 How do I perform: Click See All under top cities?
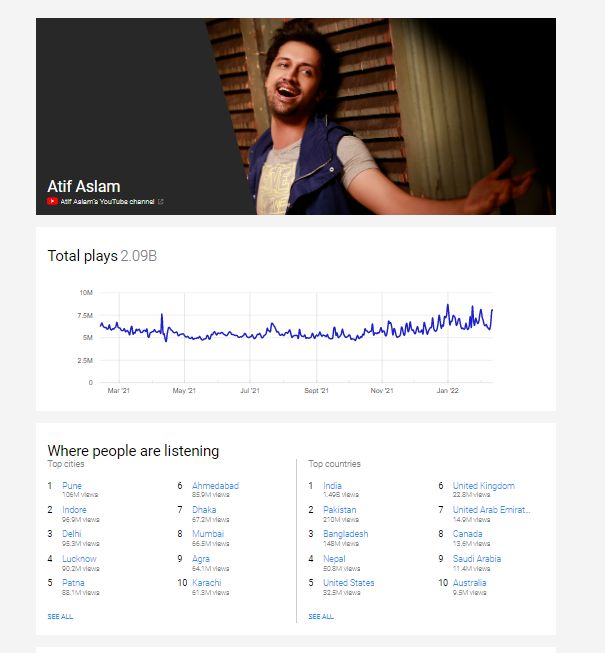pyautogui.click(x=60, y=616)
